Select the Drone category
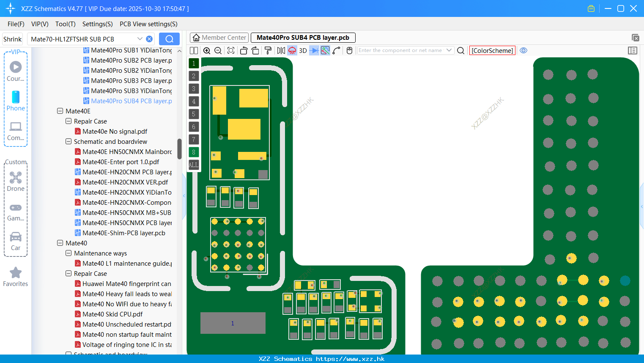644x363 pixels. tap(16, 181)
